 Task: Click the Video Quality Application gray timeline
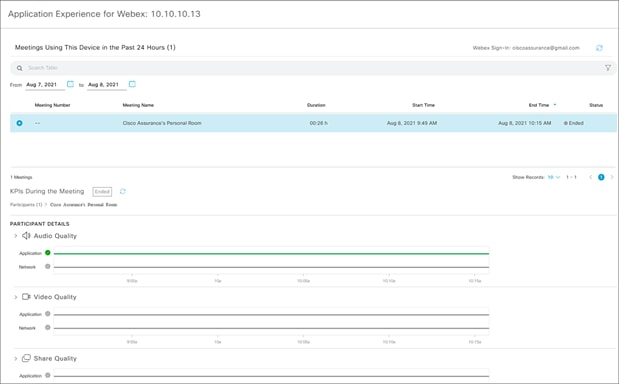coord(271,315)
